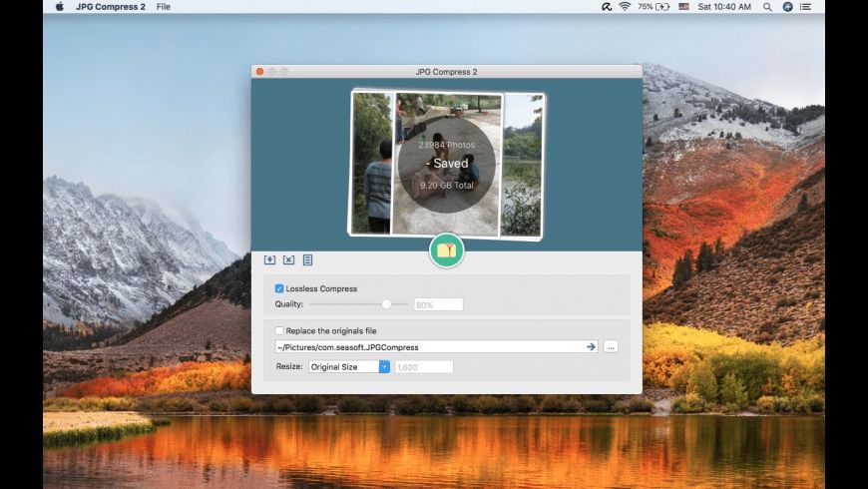Image resolution: width=868 pixels, height=489 pixels.
Task: Open the Siri icon in menu bar
Action: 787,7
